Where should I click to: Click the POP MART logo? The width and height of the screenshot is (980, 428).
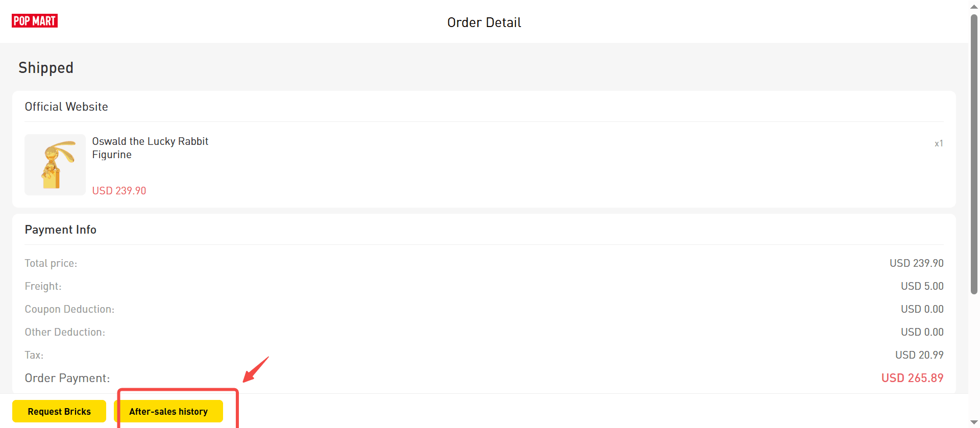[x=35, y=21]
